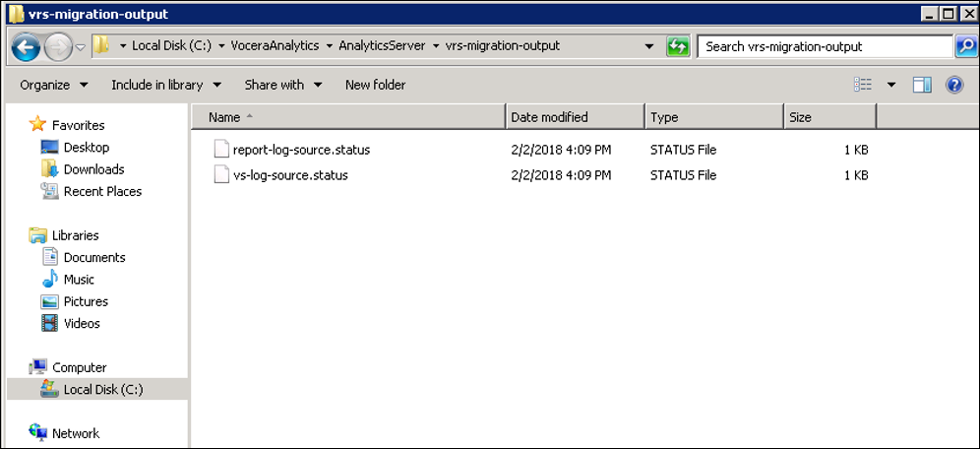
Task: Click the Recent Places icon
Action: pyautogui.click(x=49, y=191)
